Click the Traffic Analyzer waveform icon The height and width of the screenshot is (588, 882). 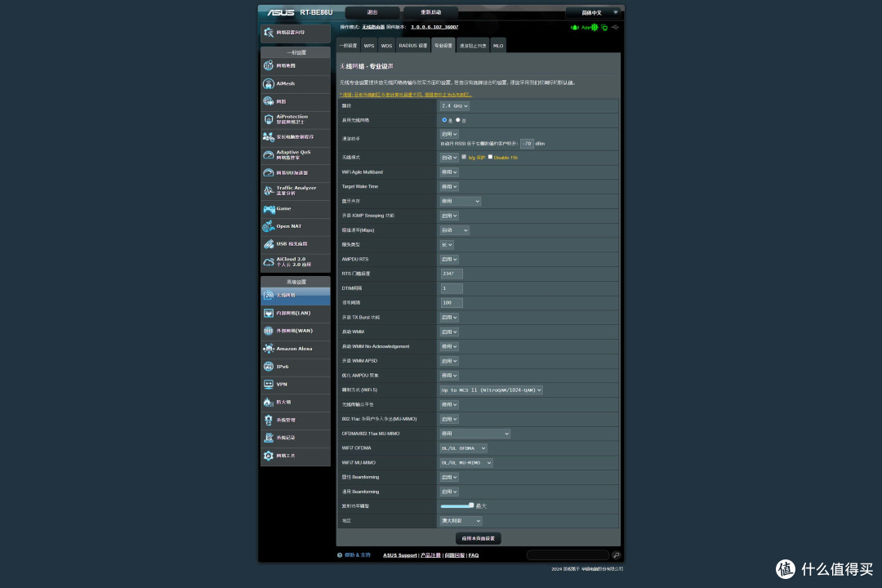coord(269,191)
